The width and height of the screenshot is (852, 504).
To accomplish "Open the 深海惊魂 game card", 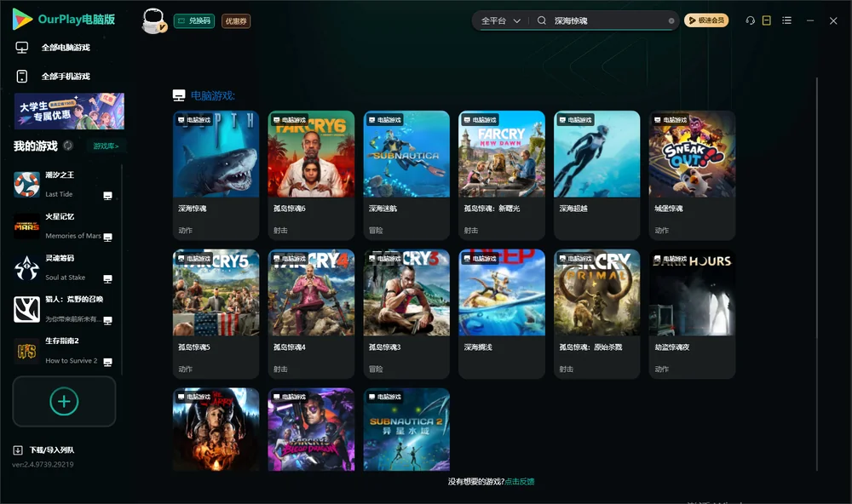I will (216, 175).
